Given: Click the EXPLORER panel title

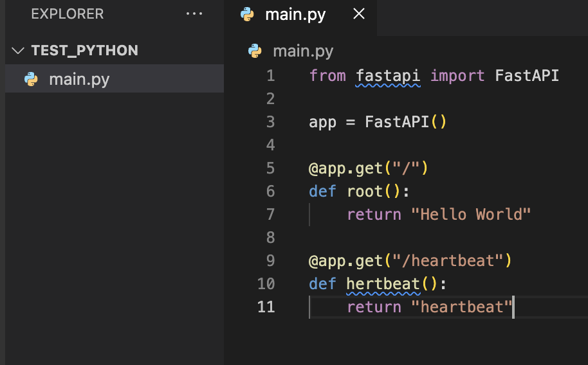Looking at the screenshot, I should click(68, 14).
